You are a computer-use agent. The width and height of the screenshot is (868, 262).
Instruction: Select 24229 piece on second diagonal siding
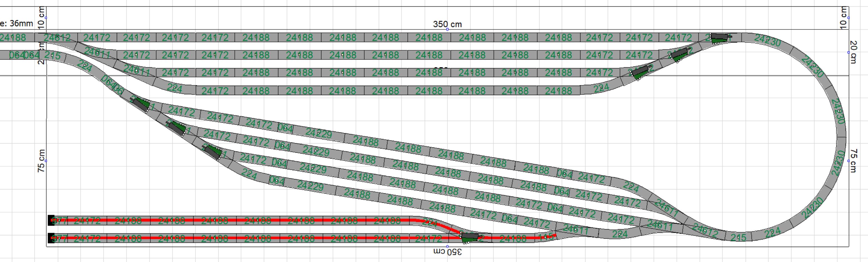(x=316, y=151)
